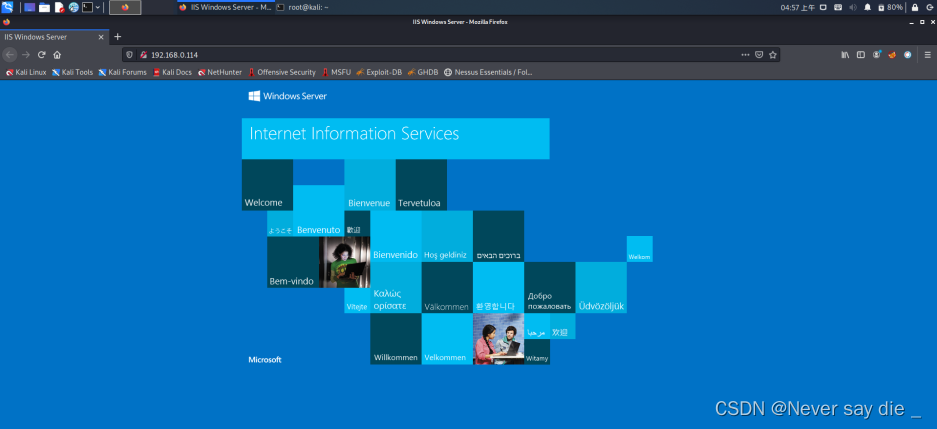Viewport: 937px width, 429px height.
Task: Click the Bienvenue tile
Action: 370,185
